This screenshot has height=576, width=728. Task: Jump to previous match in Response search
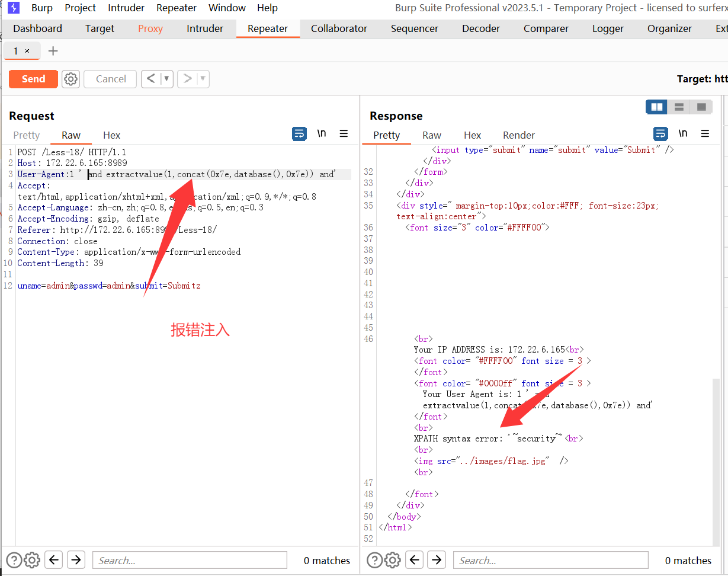[x=415, y=559]
